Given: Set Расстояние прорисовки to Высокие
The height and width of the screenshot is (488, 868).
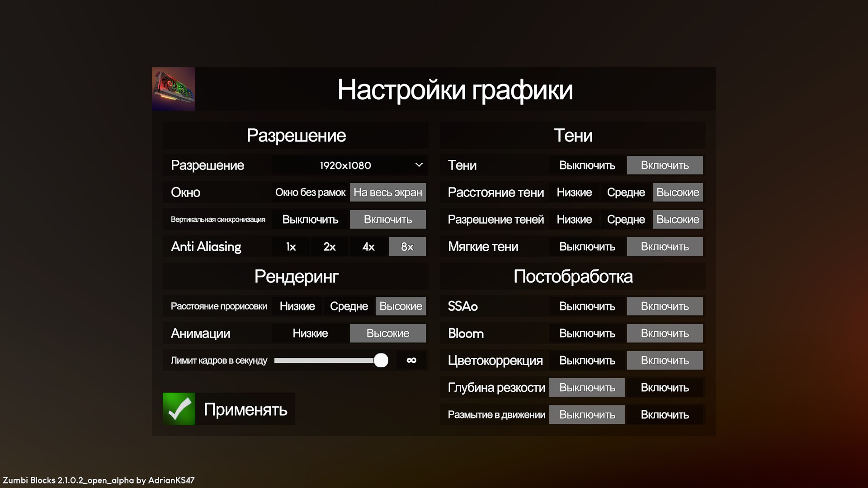Looking at the screenshot, I should 401,306.
